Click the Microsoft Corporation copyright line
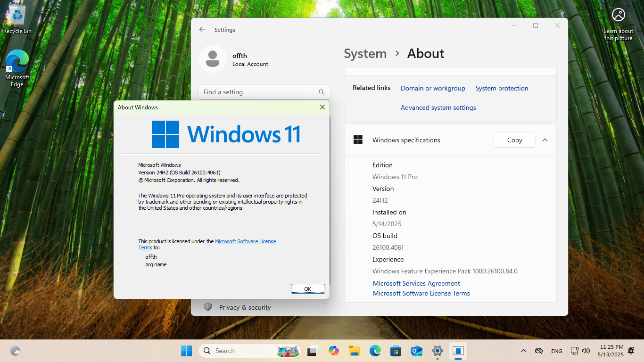644x362 pixels. click(x=189, y=180)
